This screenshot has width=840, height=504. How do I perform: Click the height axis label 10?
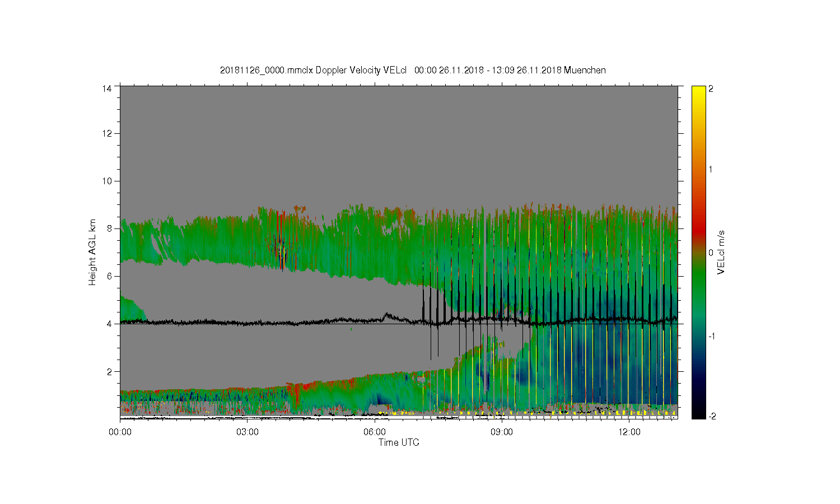[x=107, y=181]
